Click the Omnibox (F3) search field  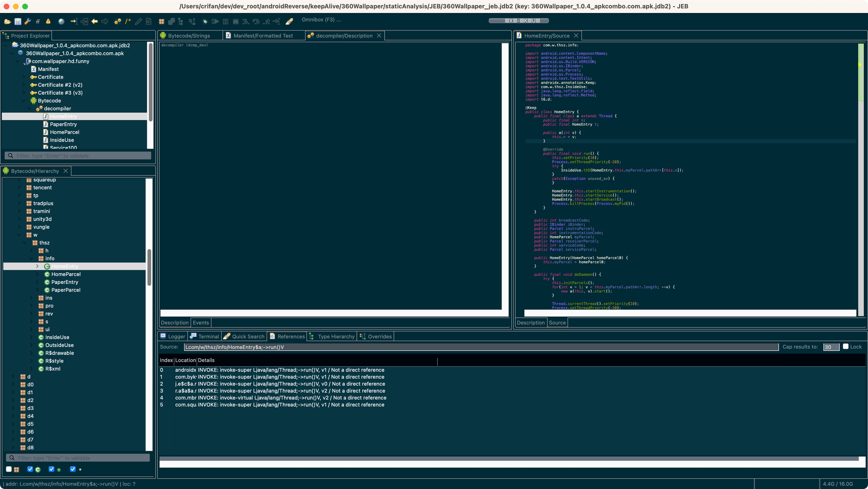[321, 19]
